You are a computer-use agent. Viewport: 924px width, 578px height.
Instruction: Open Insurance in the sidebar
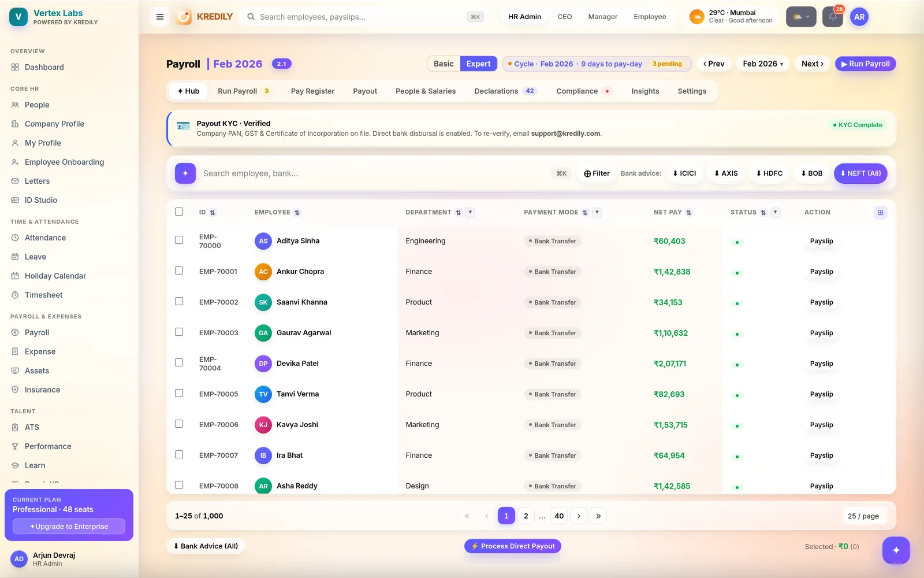coord(42,390)
